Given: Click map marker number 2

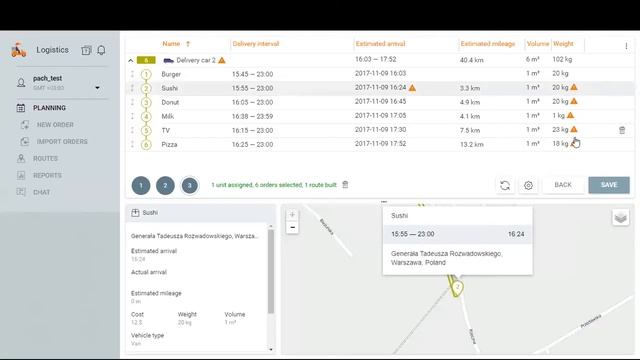Looking at the screenshot, I should (x=458, y=287).
